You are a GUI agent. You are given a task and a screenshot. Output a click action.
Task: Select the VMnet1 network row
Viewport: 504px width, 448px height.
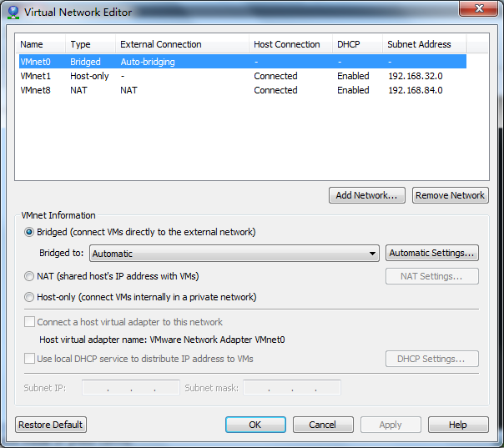click(x=243, y=76)
